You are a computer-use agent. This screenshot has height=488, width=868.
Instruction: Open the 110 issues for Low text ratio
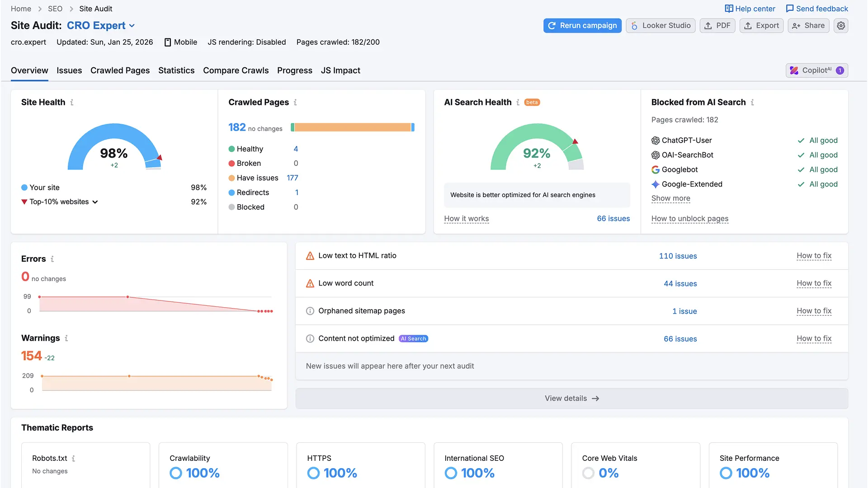(x=678, y=256)
